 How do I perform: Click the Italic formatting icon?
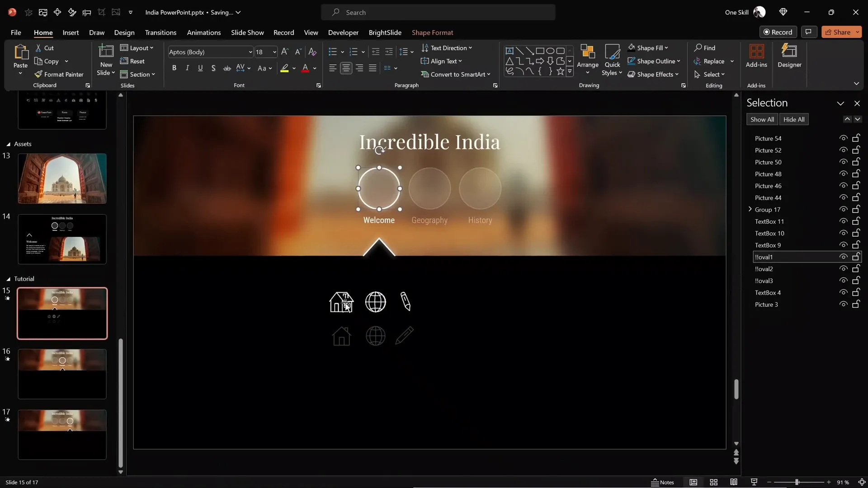click(x=187, y=68)
